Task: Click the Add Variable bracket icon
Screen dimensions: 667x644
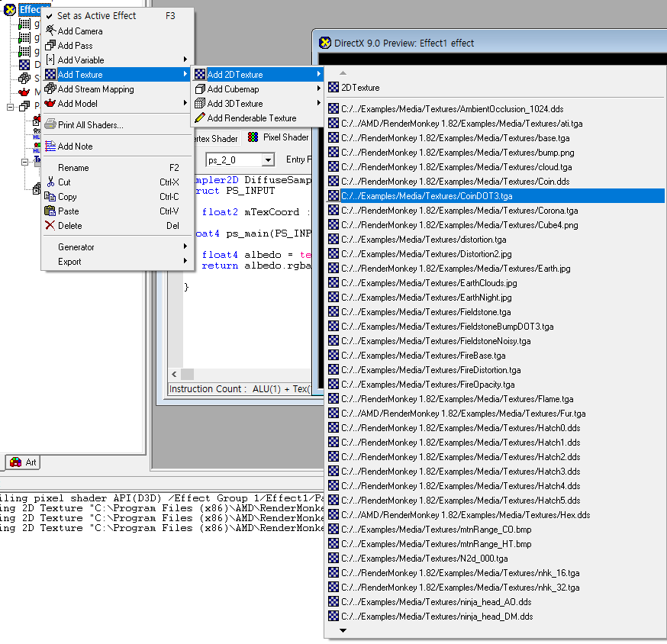Action: coord(50,60)
